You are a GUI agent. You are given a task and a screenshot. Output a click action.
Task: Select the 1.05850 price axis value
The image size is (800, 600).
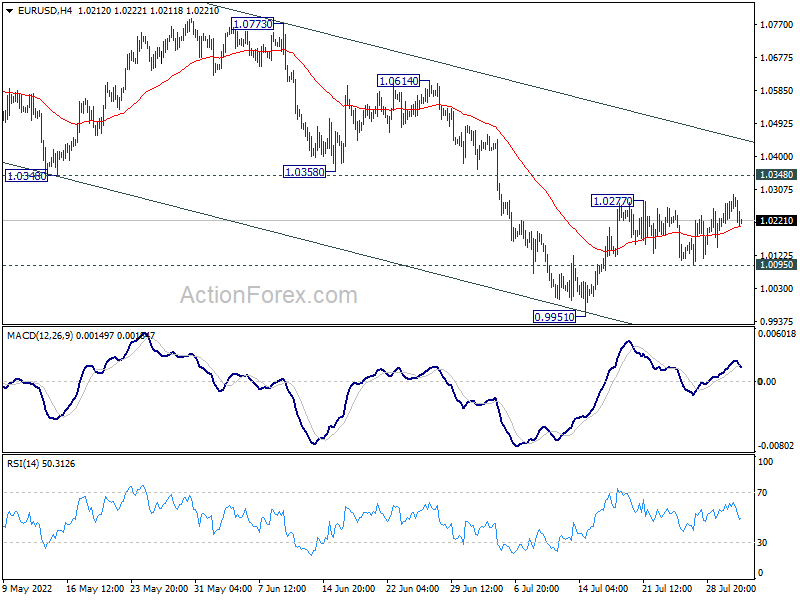(x=777, y=91)
